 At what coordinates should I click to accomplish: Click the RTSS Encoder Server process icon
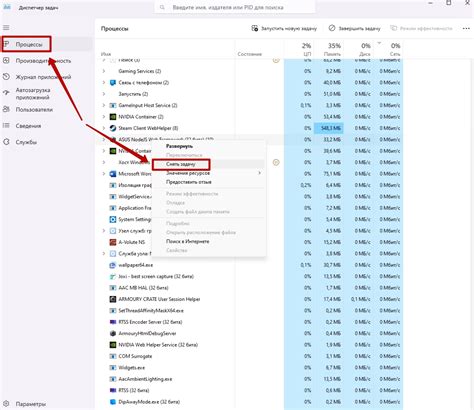coord(113,322)
